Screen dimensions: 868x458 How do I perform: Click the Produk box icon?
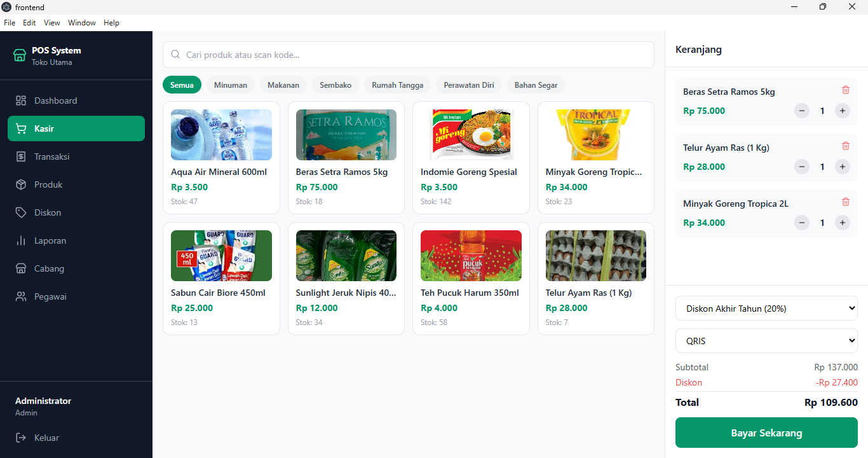tap(21, 184)
